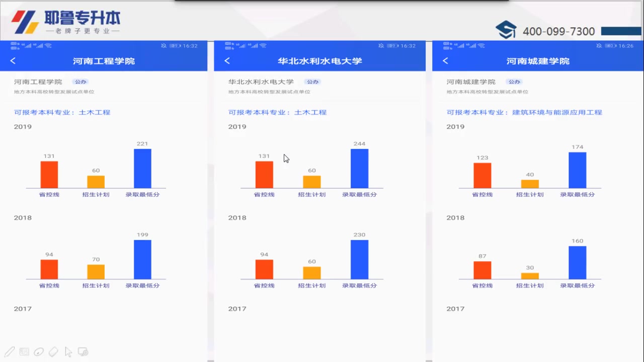The image size is (644, 362).
Task: Click red bar 94 in 河南工程学院 2018
Action: pyautogui.click(x=49, y=269)
